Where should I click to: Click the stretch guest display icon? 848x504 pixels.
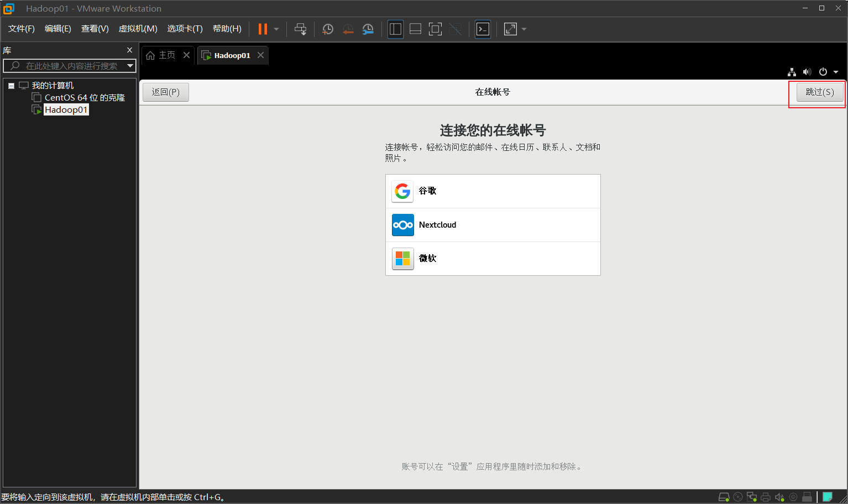click(510, 29)
